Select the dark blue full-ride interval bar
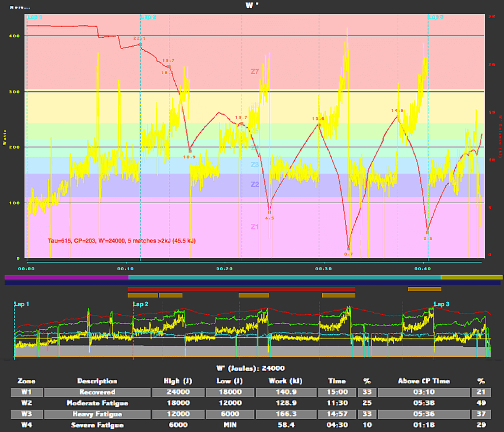 point(252,283)
